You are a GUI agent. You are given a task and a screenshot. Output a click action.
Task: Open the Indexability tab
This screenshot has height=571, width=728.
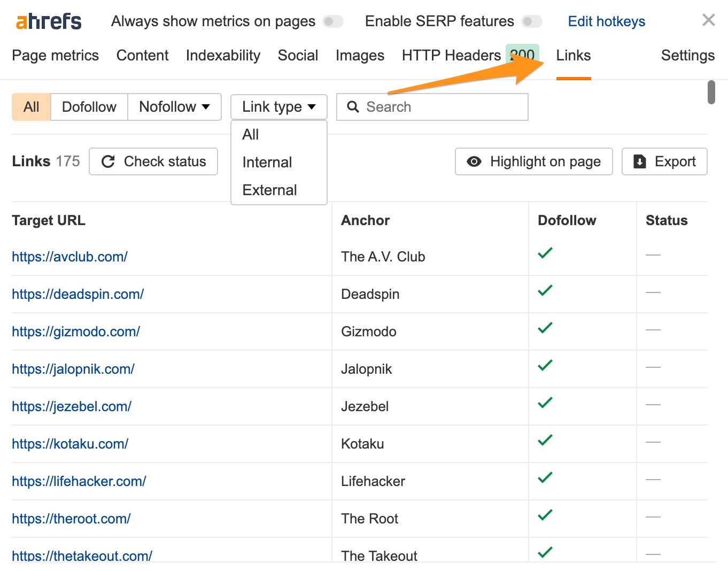222,55
